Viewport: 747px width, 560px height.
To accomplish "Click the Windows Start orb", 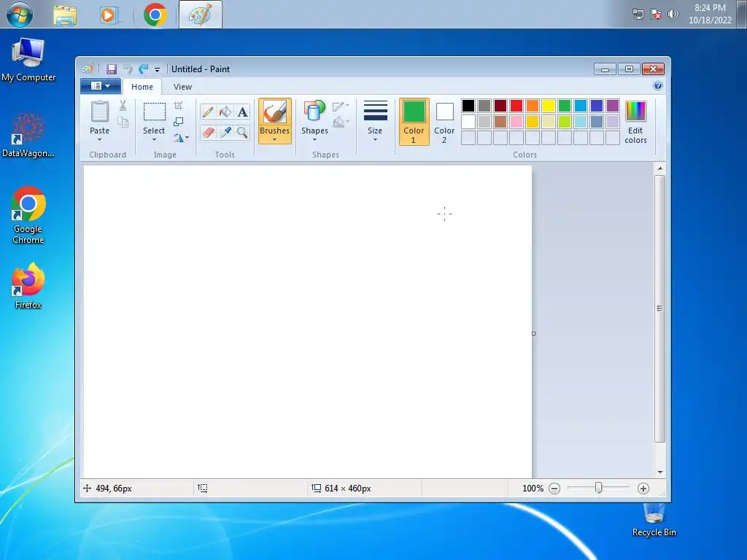I will click(20, 15).
